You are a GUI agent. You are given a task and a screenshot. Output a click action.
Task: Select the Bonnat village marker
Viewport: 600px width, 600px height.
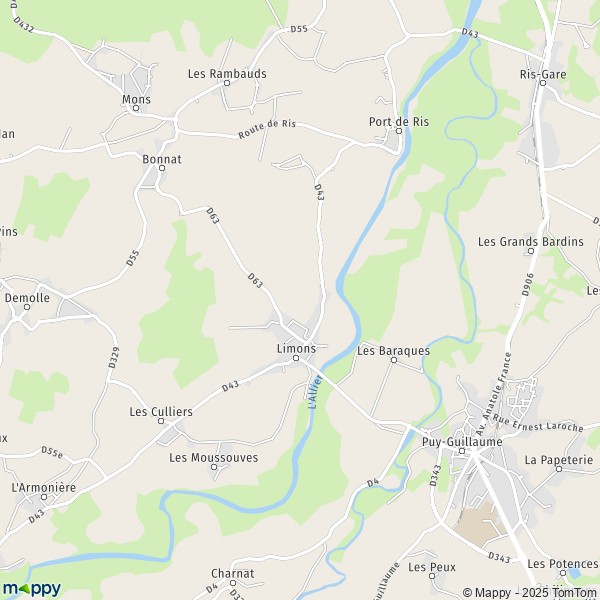point(162,168)
